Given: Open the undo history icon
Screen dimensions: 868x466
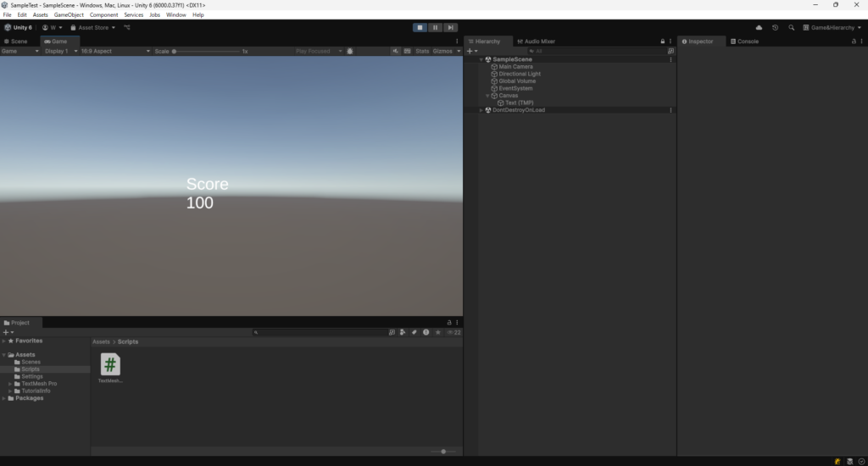Looking at the screenshot, I should [775, 28].
